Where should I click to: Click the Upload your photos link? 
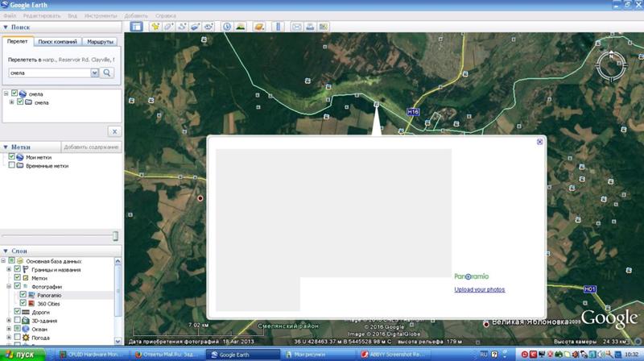[479, 289]
